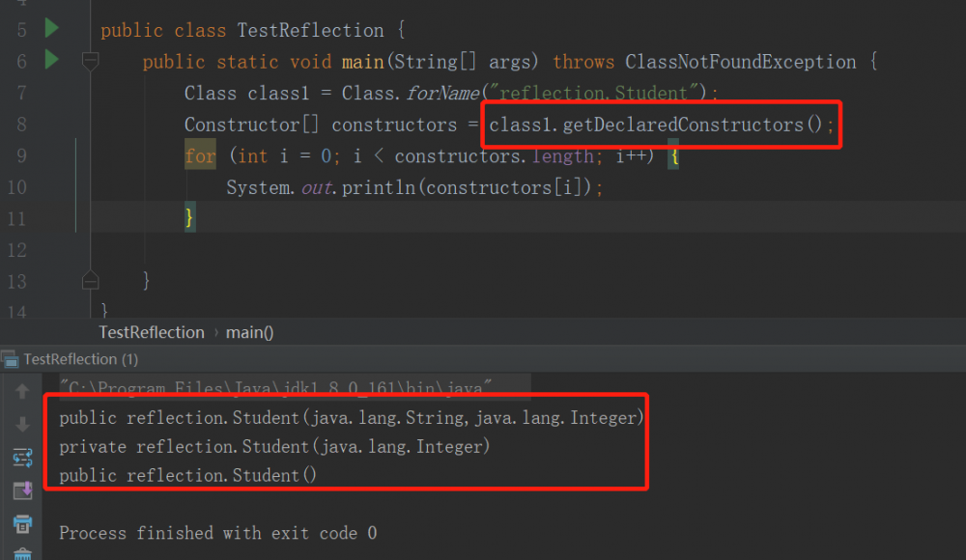Run the TestReflection class from the gutter
The width and height of the screenshot is (966, 560).
(51, 28)
